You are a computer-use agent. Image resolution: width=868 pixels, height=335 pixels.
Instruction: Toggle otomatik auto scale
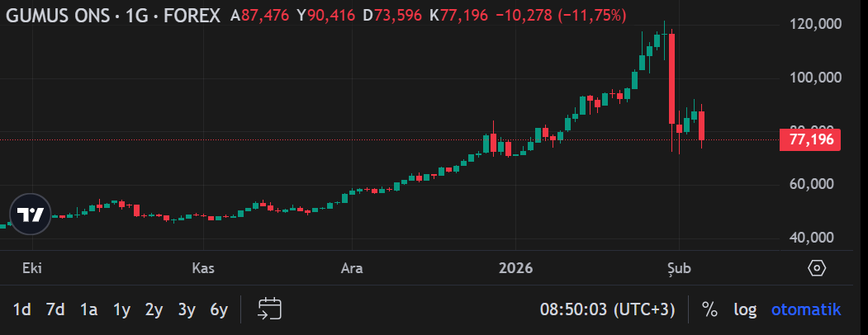coord(806,309)
